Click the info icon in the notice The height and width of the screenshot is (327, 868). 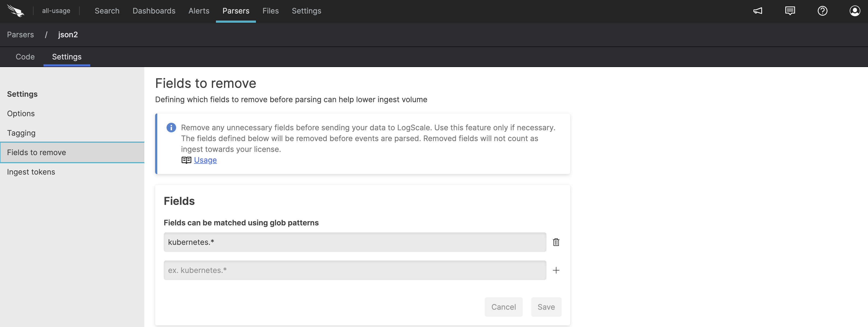[x=171, y=128]
